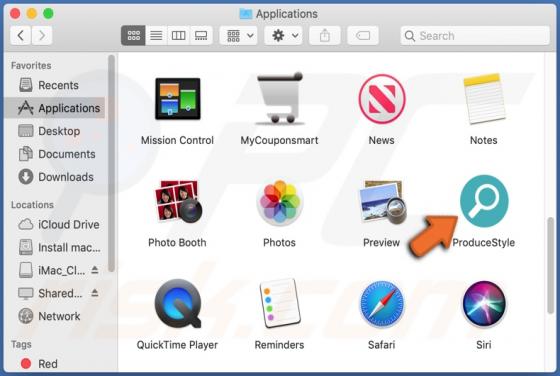The height and width of the screenshot is (376, 560).
Task: Select the Reminders app icon
Action: (280, 304)
